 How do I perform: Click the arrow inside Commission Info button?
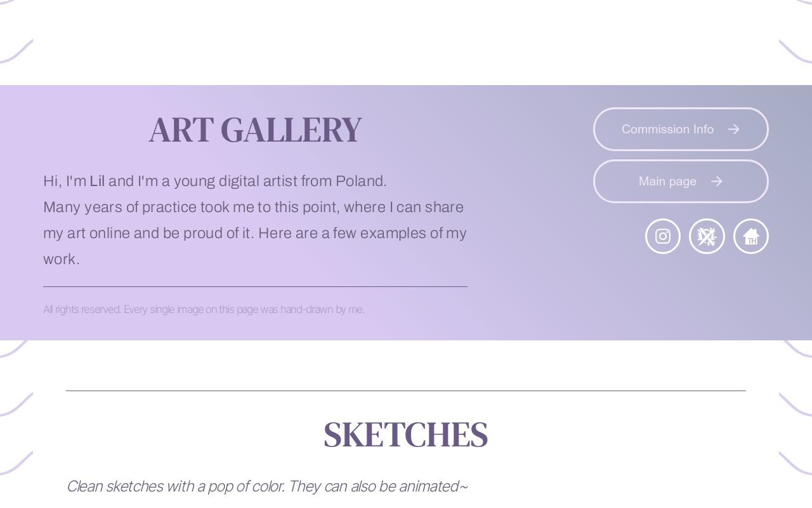pos(734,129)
